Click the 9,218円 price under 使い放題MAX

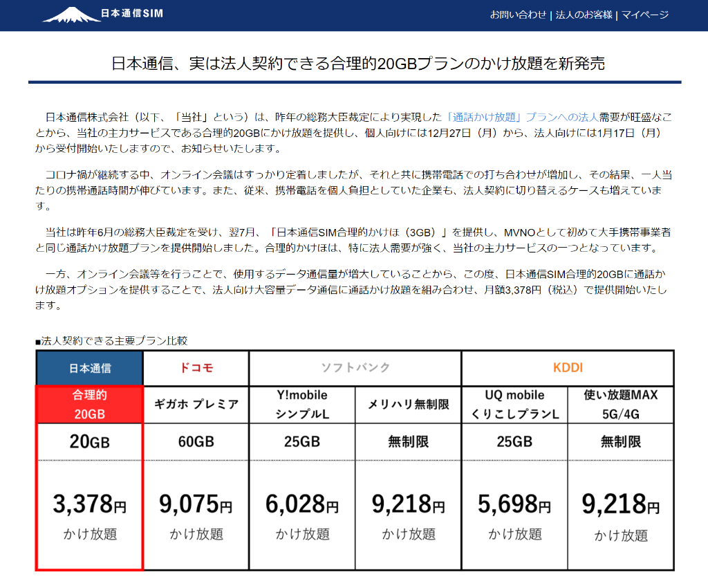pyautogui.click(x=620, y=504)
